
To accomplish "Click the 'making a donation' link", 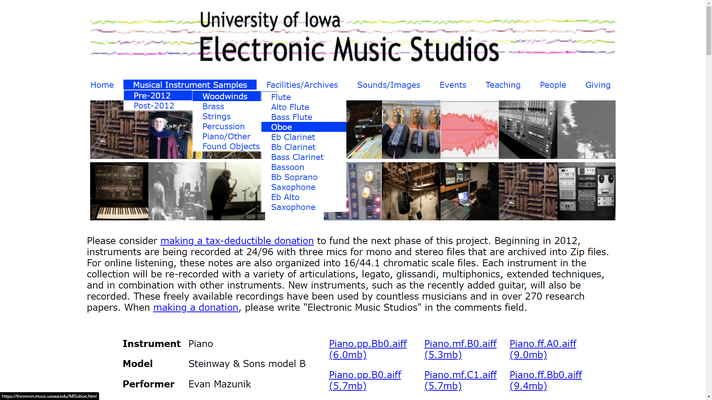I will pyautogui.click(x=196, y=307).
